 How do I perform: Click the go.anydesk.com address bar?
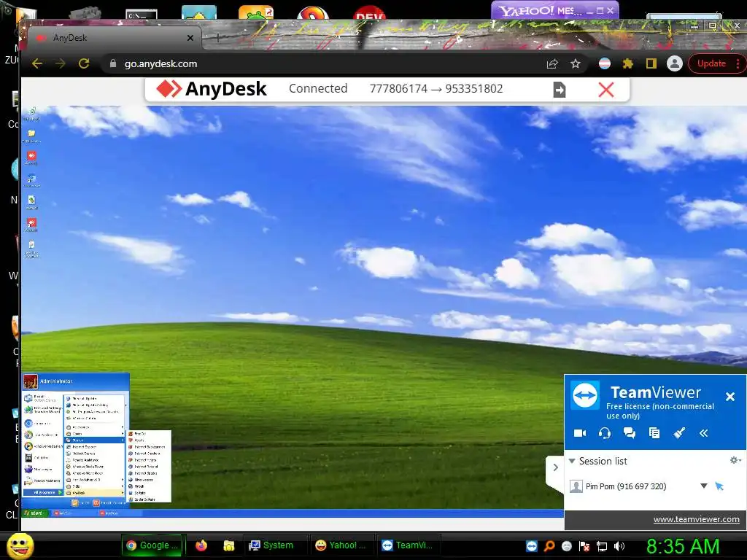pyautogui.click(x=324, y=64)
